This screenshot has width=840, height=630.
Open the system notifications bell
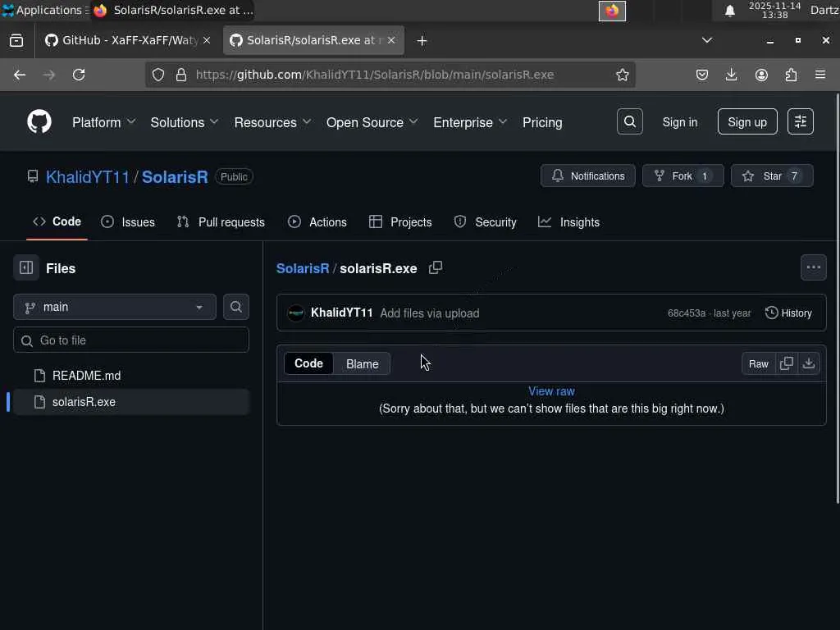(x=729, y=11)
